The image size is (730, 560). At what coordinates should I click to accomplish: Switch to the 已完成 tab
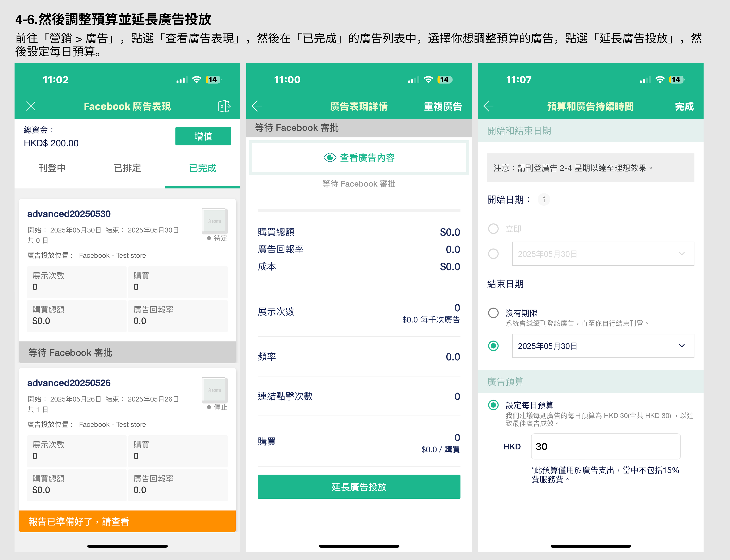point(203,168)
